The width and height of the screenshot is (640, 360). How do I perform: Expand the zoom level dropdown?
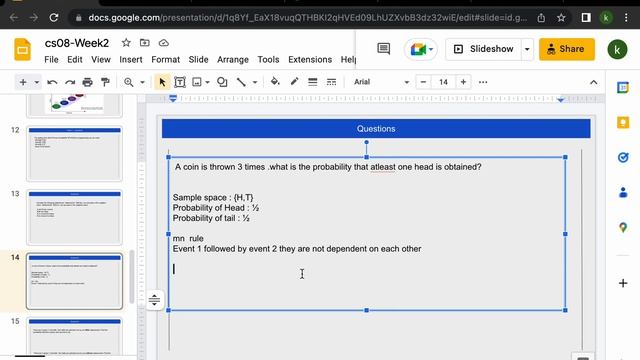142,82
